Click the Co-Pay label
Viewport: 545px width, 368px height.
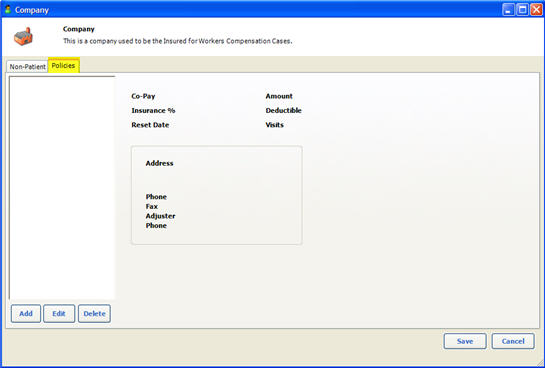click(143, 96)
